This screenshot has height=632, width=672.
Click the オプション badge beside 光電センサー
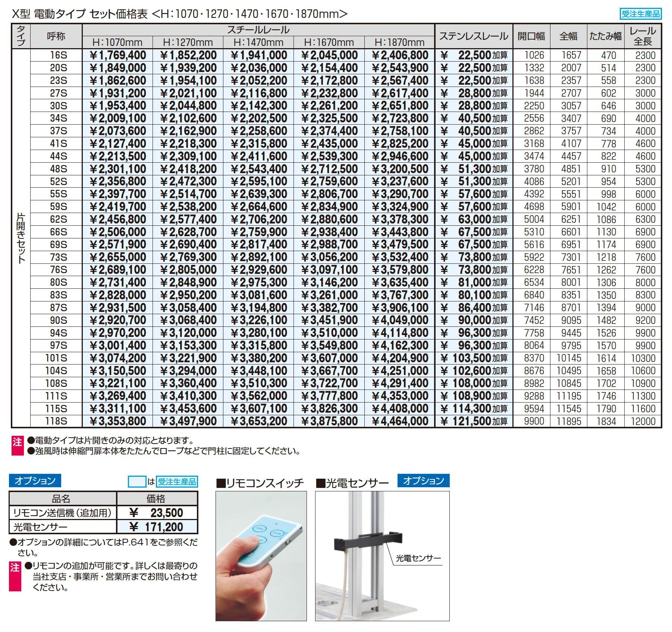click(424, 481)
